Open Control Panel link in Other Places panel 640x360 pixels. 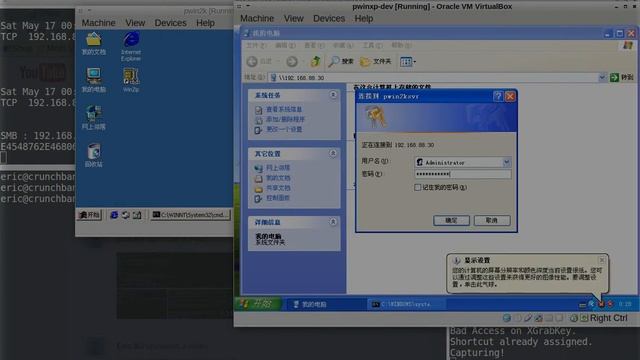click(278, 198)
